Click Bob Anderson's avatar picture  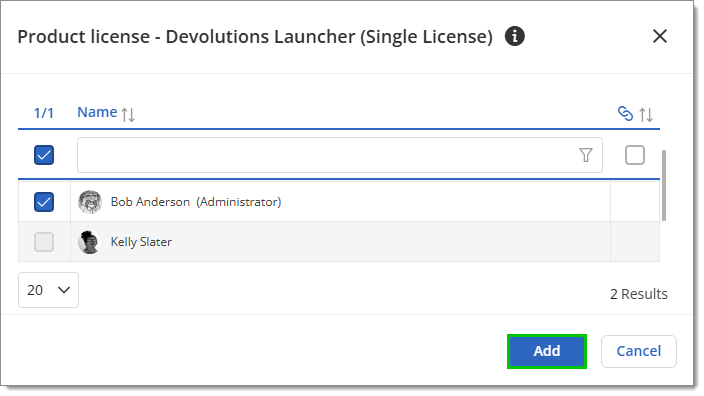point(90,202)
